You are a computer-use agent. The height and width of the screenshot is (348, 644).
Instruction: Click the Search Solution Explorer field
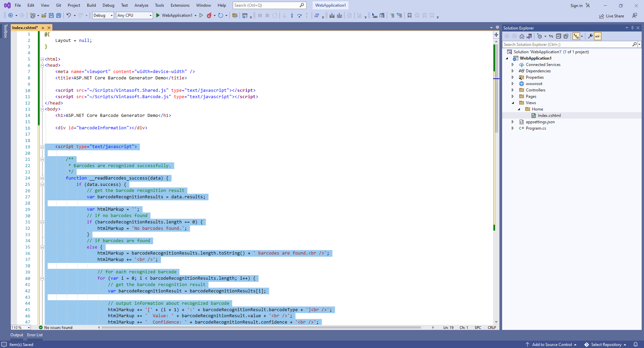pos(567,45)
